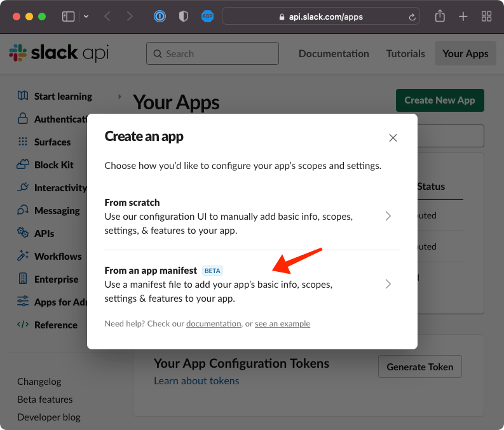
Task: Click the Generate Token button
Action: 419,366
